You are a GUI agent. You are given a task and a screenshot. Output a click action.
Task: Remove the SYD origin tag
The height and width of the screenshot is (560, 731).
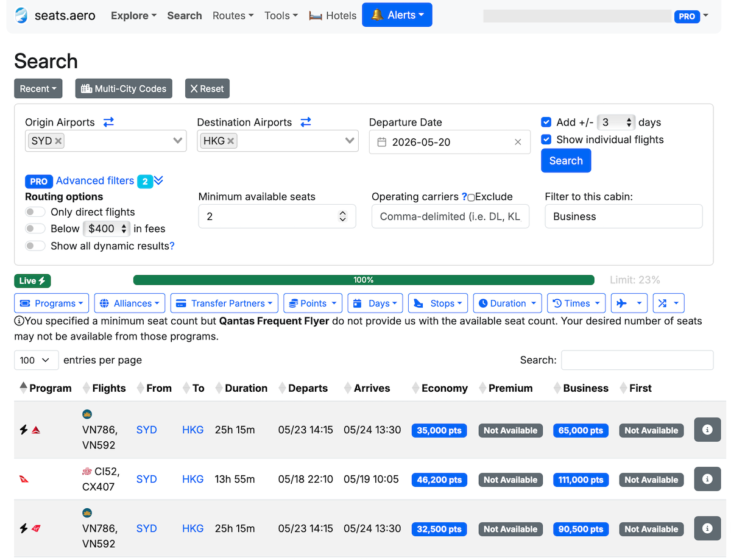tap(58, 141)
